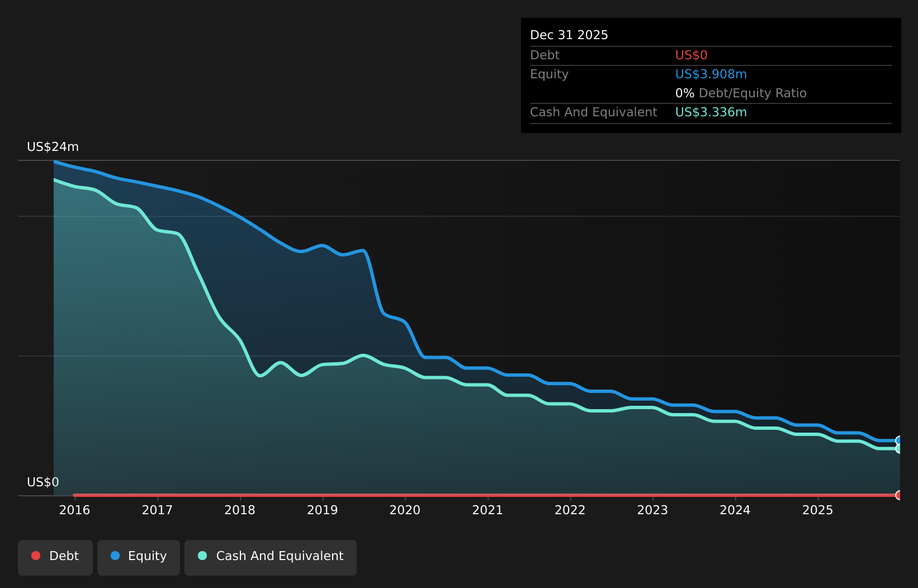Click the 2016 x-axis label

pyautogui.click(x=75, y=510)
